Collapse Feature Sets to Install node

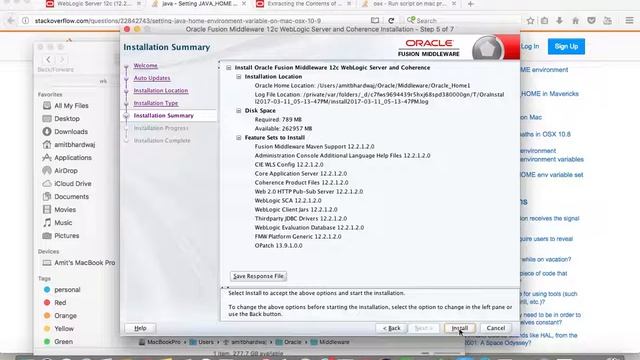[x=239, y=138]
